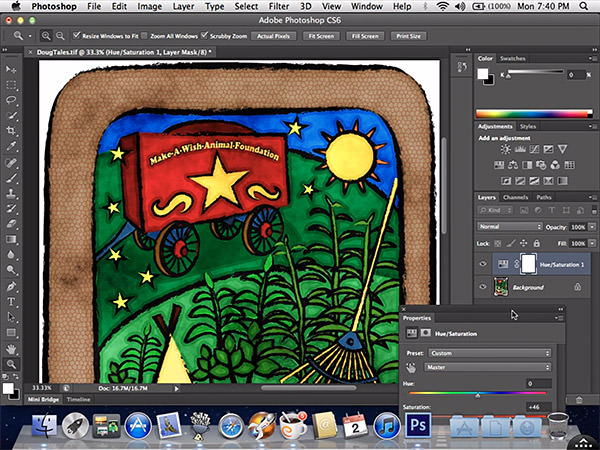The width and height of the screenshot is (600, 450).
Task: Toggle lock position
Action: click(x=523, y=243)
